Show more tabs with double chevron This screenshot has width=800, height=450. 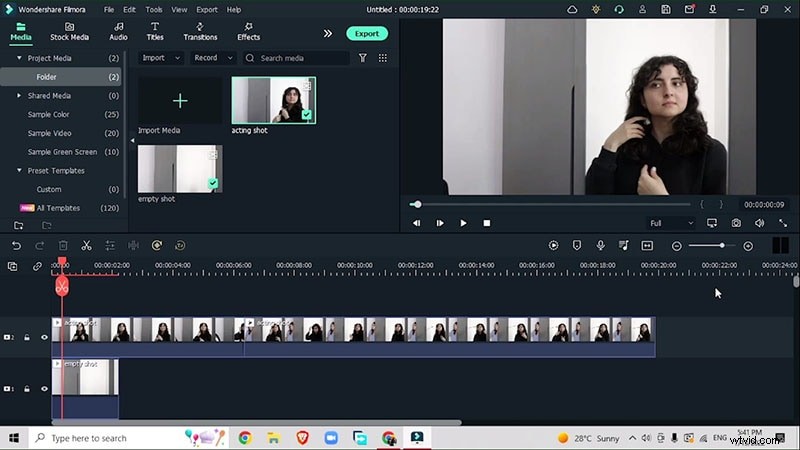click(328, 34)
